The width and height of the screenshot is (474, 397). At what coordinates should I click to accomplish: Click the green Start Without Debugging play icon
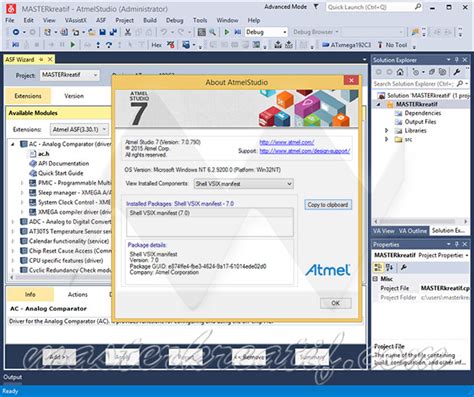pos(227,32)
